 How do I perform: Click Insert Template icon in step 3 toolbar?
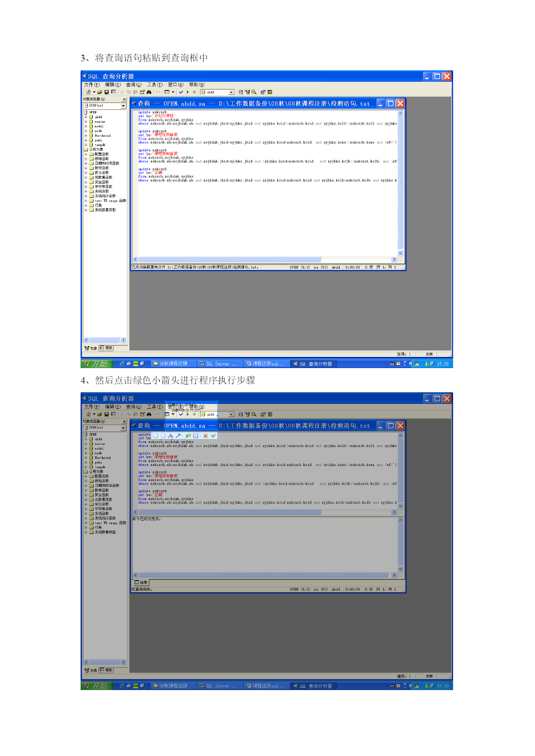pos(113,92)
